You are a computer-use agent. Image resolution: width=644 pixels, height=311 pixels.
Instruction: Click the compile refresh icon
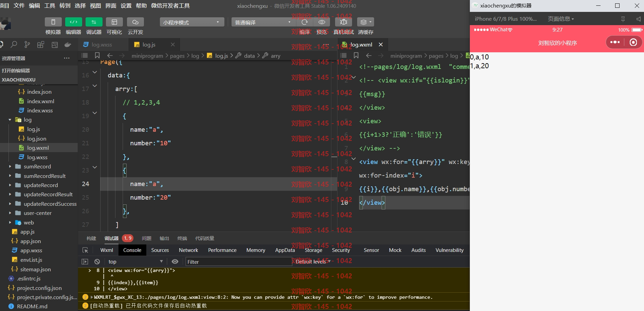pos(305,22)
